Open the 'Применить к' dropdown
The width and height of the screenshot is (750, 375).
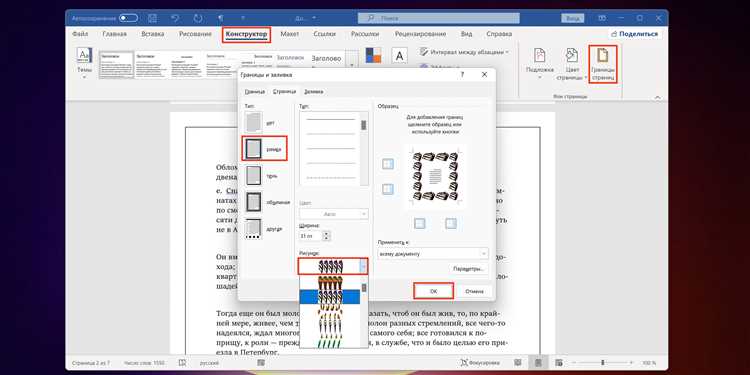click(433, 254)
